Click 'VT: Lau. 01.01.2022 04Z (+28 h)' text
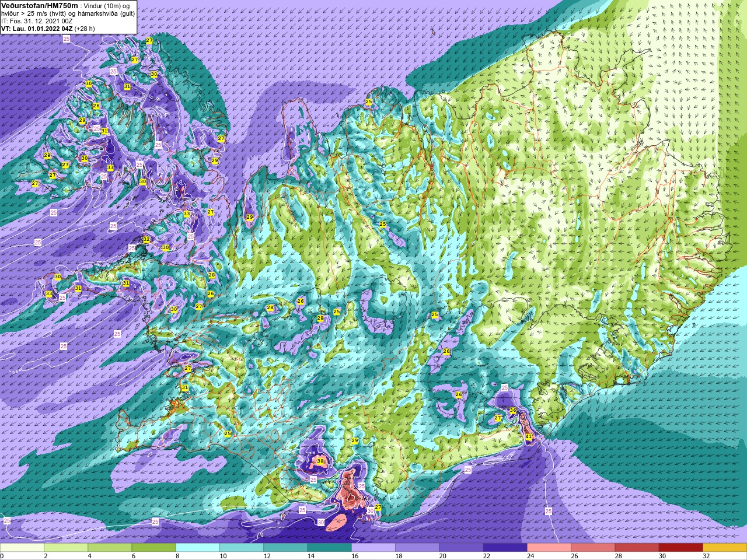 [48, 28]
